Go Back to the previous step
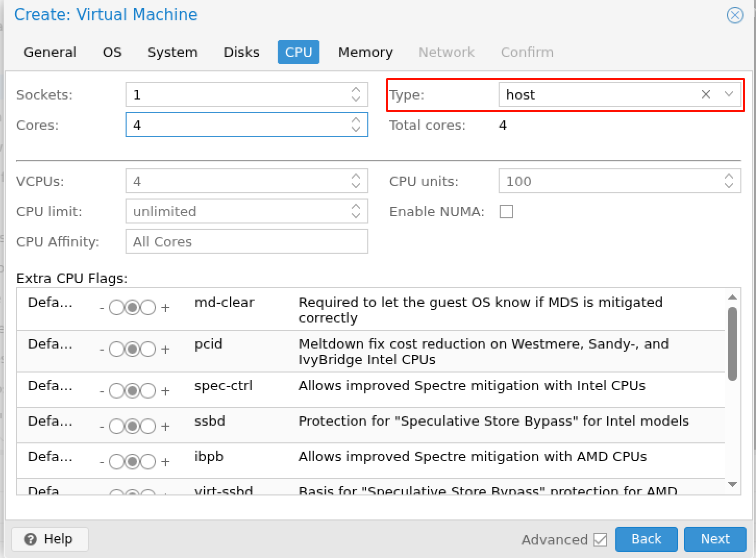The width and height of the screenshot is (756, 558). coord(646,539)
